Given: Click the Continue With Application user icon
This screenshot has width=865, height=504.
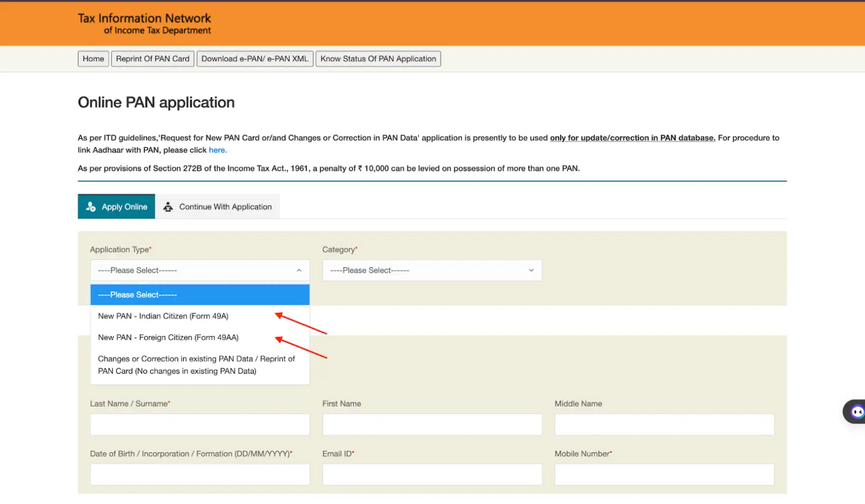Looking at the screenshot, I should 168,207.
